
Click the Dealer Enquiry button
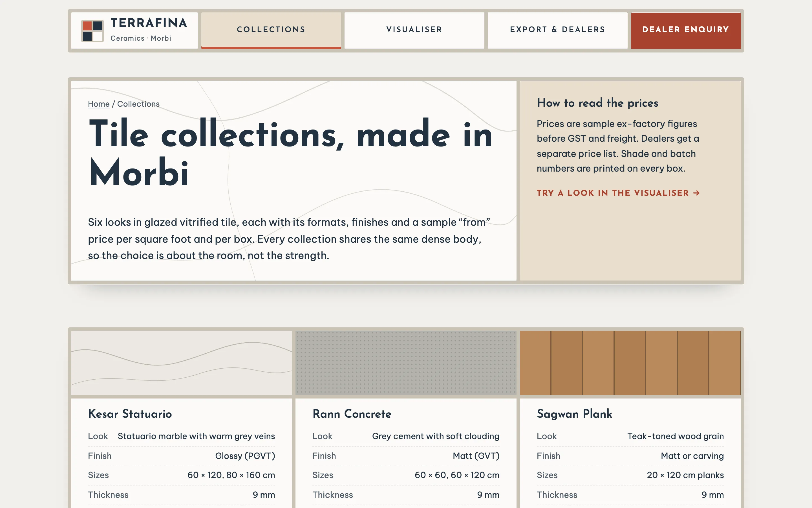[686, 30]
